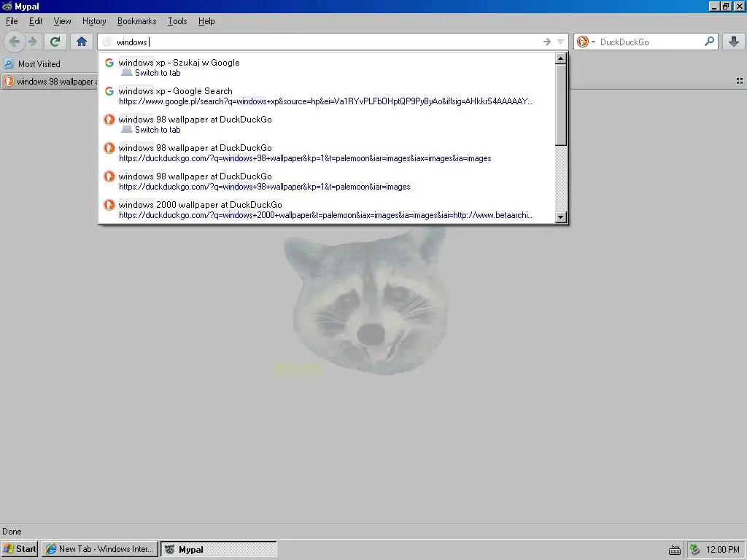The width and height of the screenshot is (747, 560).
Task: Open the View menu
Action: pos(62,21)
